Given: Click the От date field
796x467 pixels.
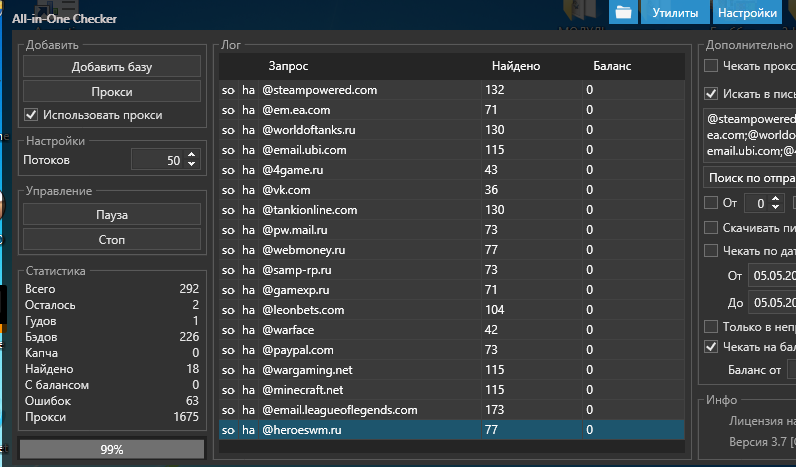Looking at the screenshot, I should point(772,276).
